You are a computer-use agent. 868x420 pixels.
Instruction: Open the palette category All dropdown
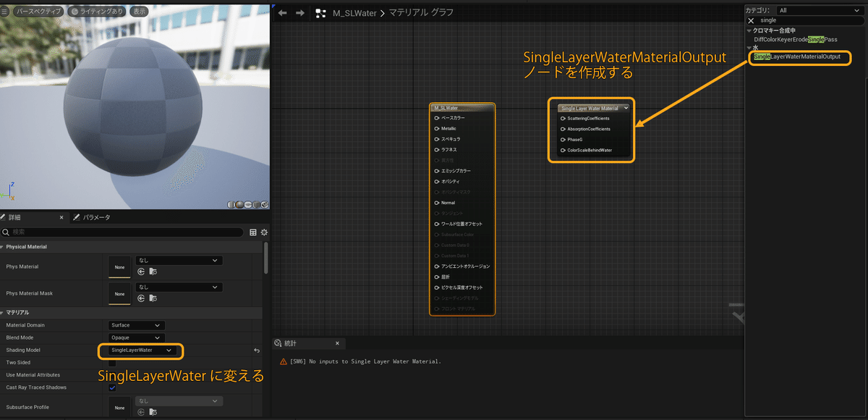(x=820, y=10)
